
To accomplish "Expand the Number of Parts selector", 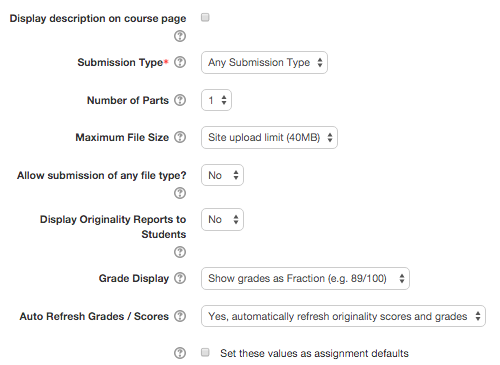I will (216, 100).
